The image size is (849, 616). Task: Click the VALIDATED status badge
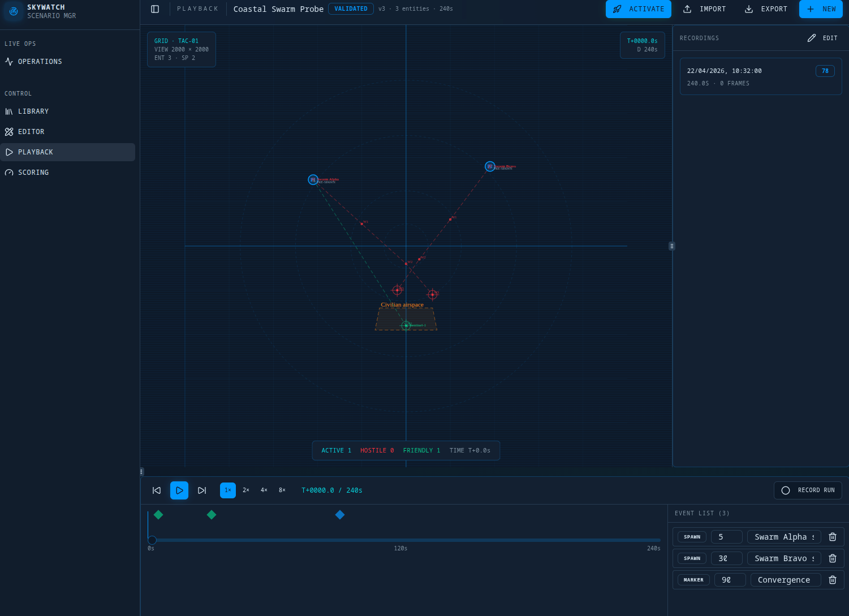click(351, 9)
